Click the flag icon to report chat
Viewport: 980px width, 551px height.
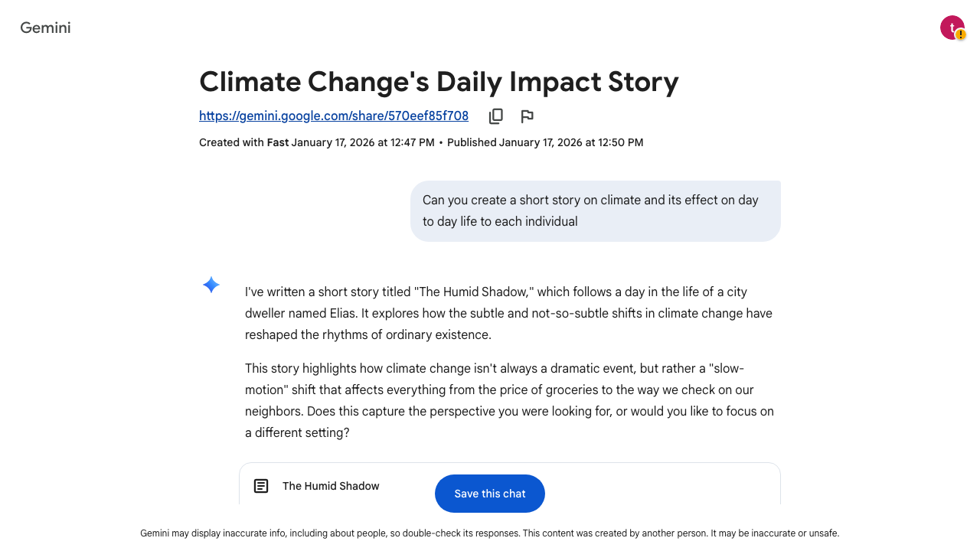[527, 116]
